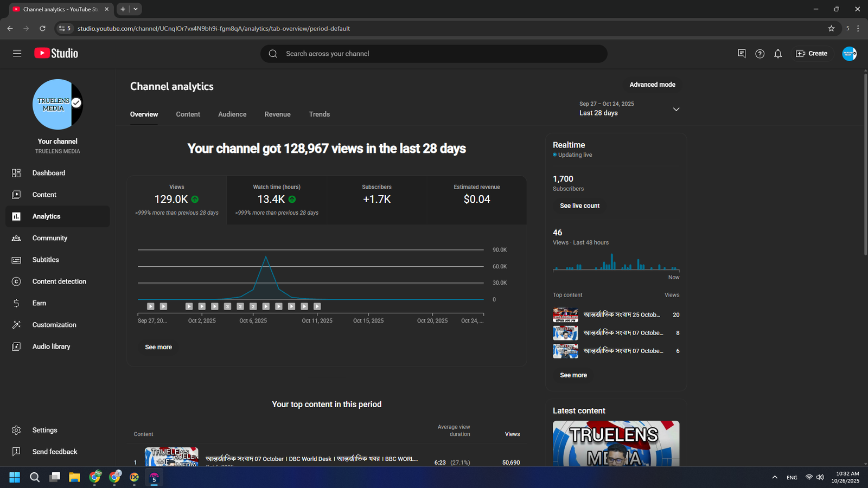This screenshot has height=488, width=868.
Task: Click the notifications bell icon
Action: (778, 54)
